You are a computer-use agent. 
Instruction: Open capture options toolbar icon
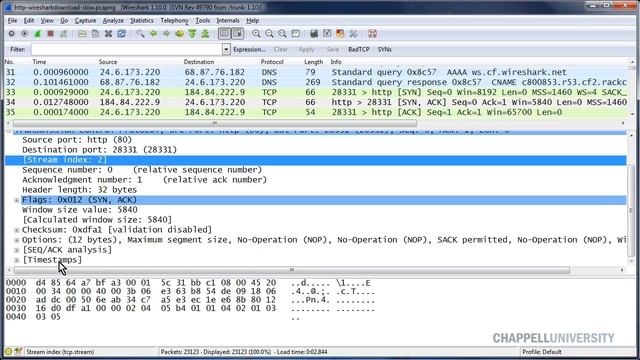tap(24, 34)
